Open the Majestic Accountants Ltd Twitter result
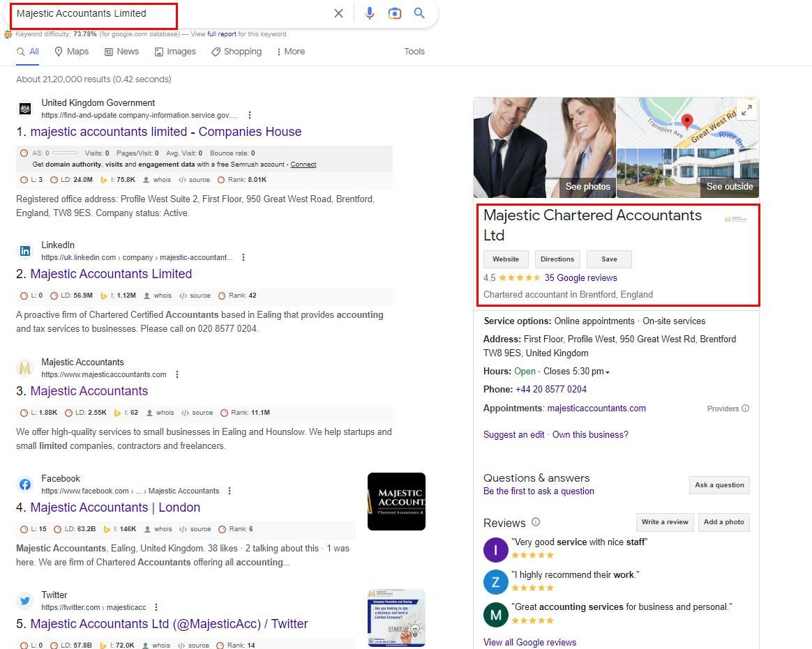 tap(169, 624)
